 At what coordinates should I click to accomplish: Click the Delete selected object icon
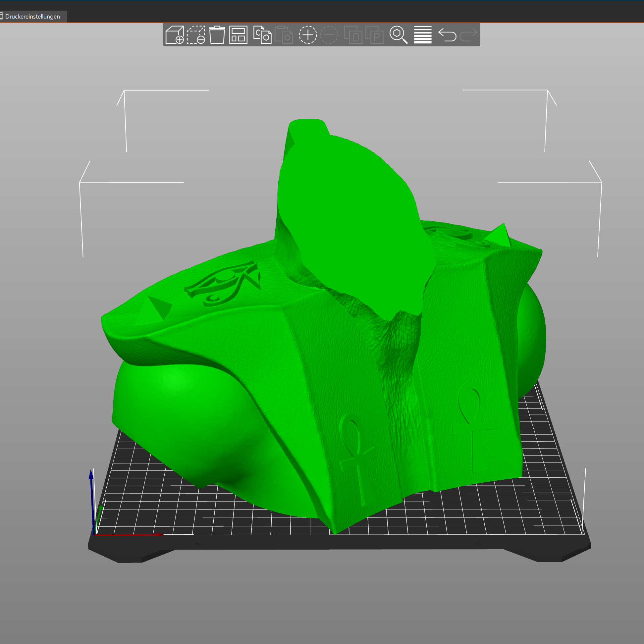tap(196, 35)
